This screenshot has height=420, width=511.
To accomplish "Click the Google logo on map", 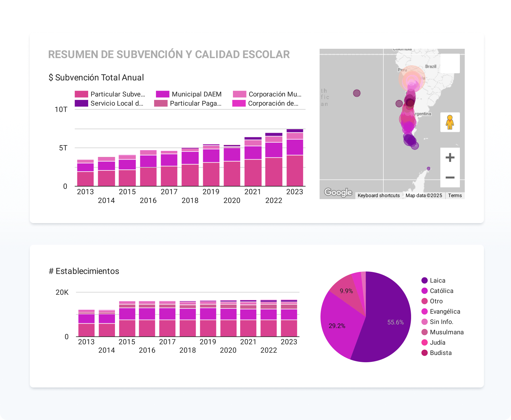I will coord(338,192).
